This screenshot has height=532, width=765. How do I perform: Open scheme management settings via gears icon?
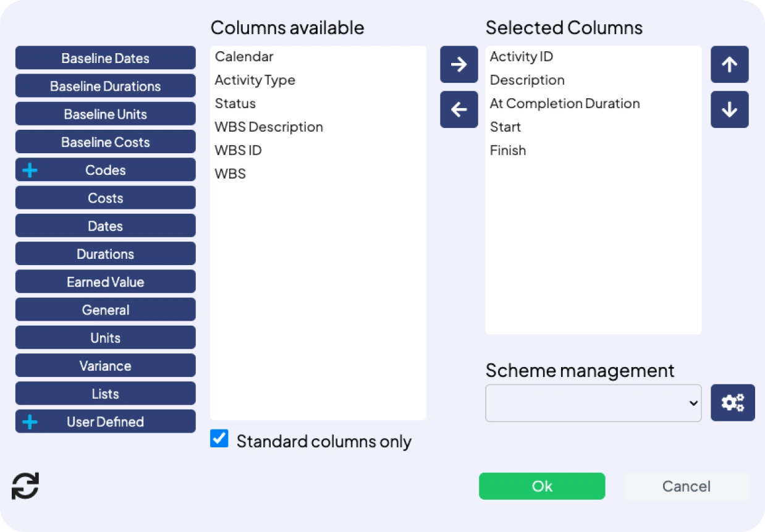[x=733, y=402]
